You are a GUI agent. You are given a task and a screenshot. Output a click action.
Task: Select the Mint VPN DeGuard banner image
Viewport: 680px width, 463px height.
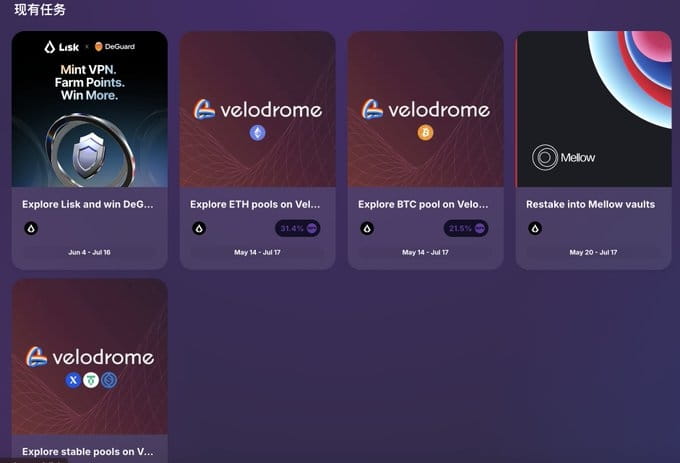[90, 109]
